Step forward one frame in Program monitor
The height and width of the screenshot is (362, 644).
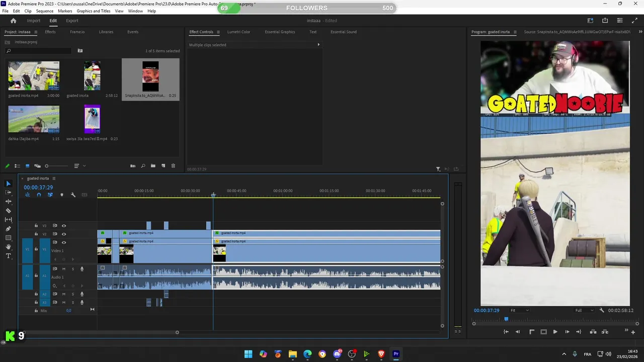[x=567, y=332]
